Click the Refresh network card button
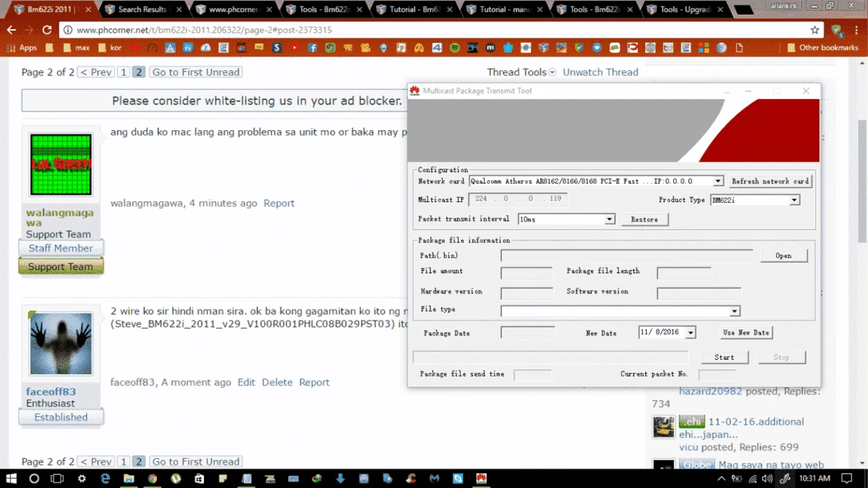The height and width of the screenshot is (488, 868). click(x=770, y=181)
